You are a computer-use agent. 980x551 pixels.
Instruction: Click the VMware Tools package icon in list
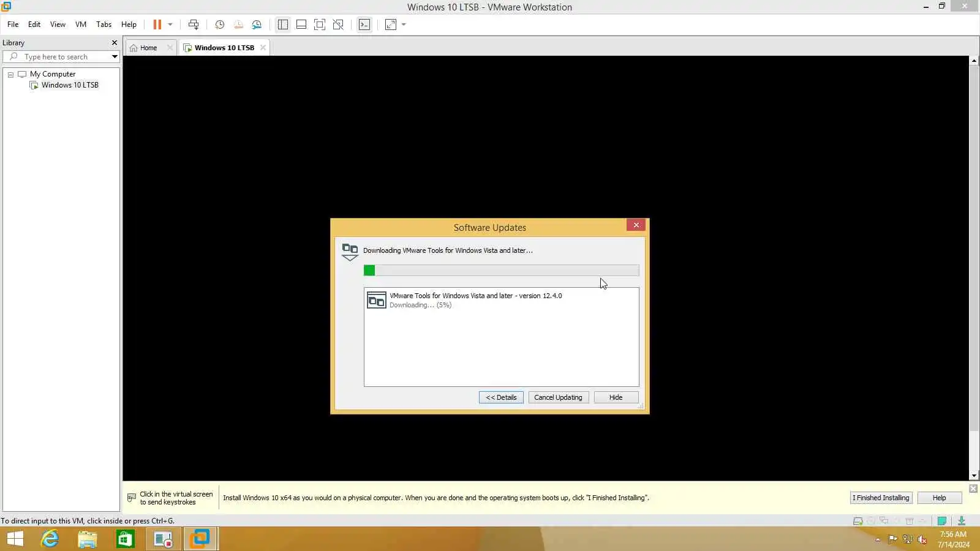point(376,300)
